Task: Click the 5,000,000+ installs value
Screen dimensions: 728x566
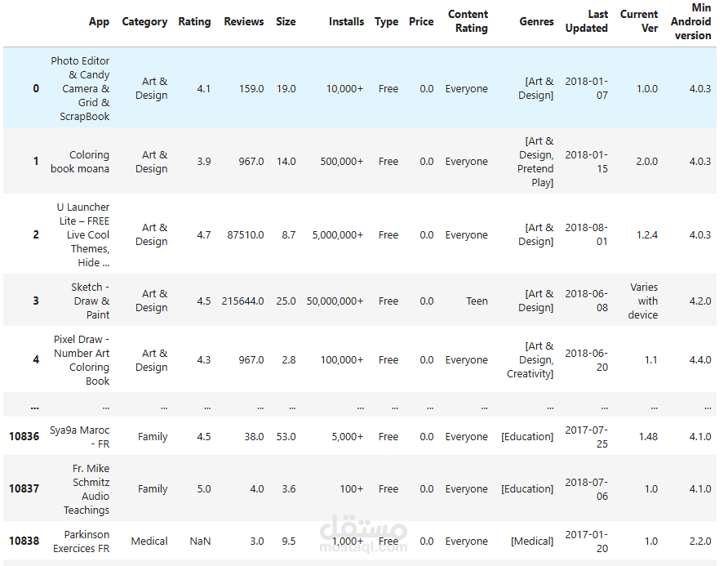Action: 338,234
